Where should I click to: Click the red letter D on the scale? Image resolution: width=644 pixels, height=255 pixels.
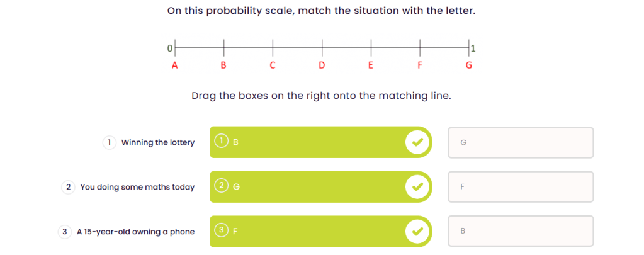click(322, 65)
